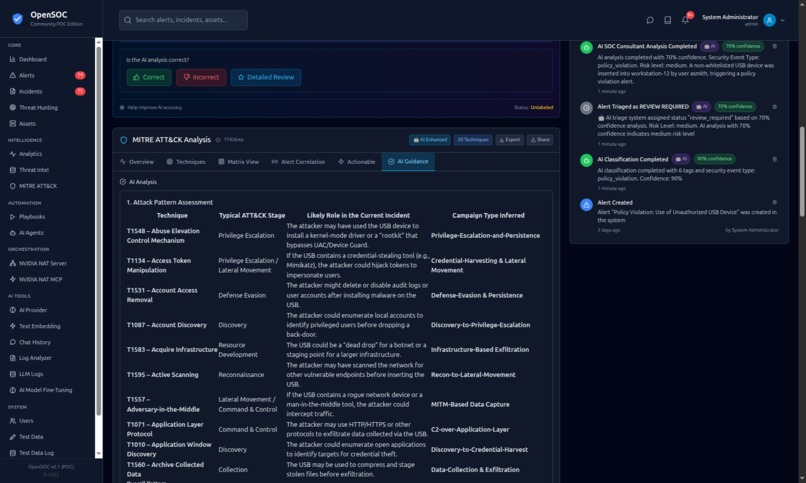The height and width of the screenshot is (483, 806).
Task: Delete the AI SOC Consultant Analysis entry
Action: pos(774,46)
